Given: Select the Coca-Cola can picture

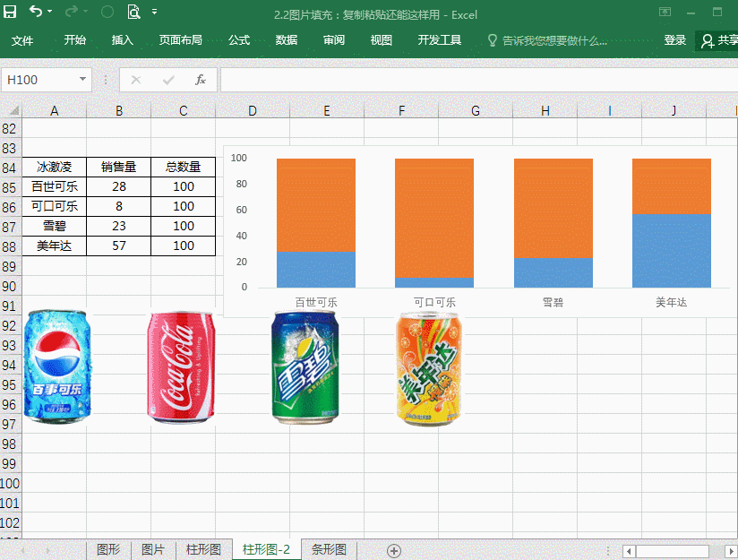Looking at the screenshot, I should click(182, 367).
